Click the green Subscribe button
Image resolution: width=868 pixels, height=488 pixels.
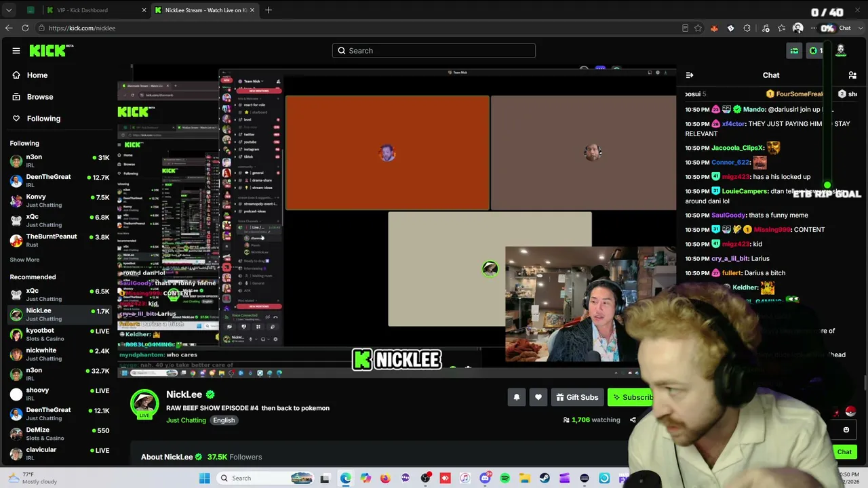[631, 397]
